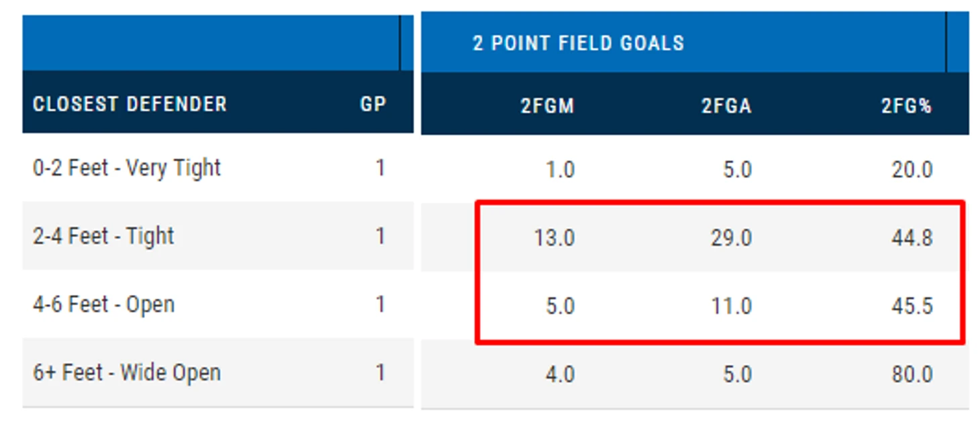Screen dimensions: 980x424
Task: Select the 2 Point Field Goals group header
Action: [578, 44]
